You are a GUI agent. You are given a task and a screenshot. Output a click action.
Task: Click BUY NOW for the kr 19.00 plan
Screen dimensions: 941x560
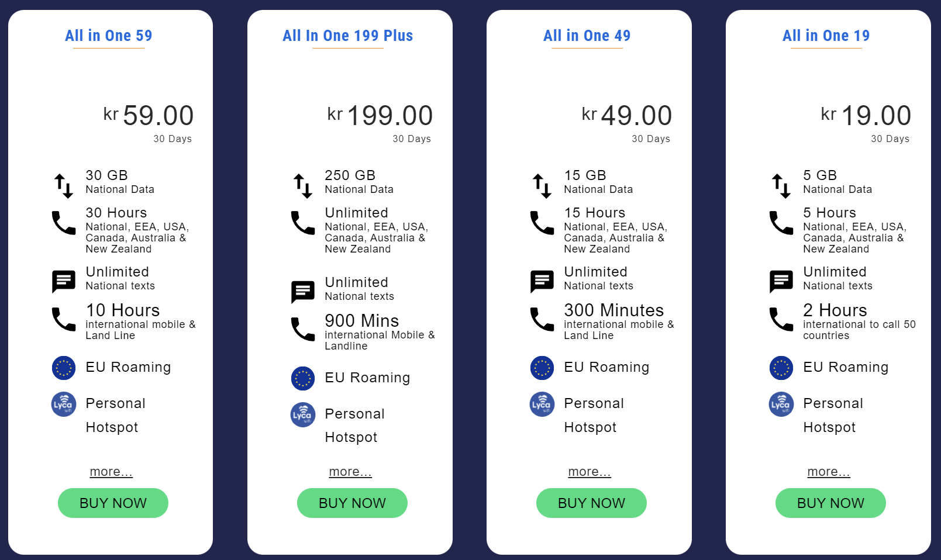[x=830, y=503]
